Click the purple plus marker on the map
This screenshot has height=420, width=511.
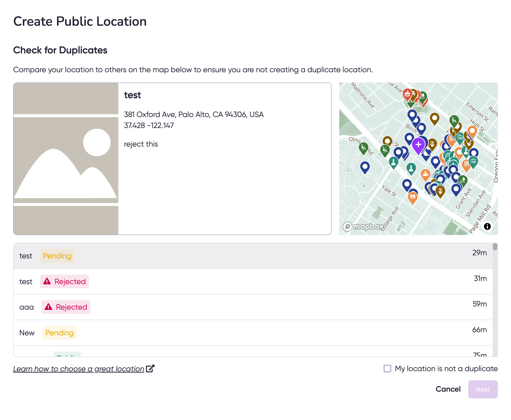pyautogui.click(x=418, y=145)
